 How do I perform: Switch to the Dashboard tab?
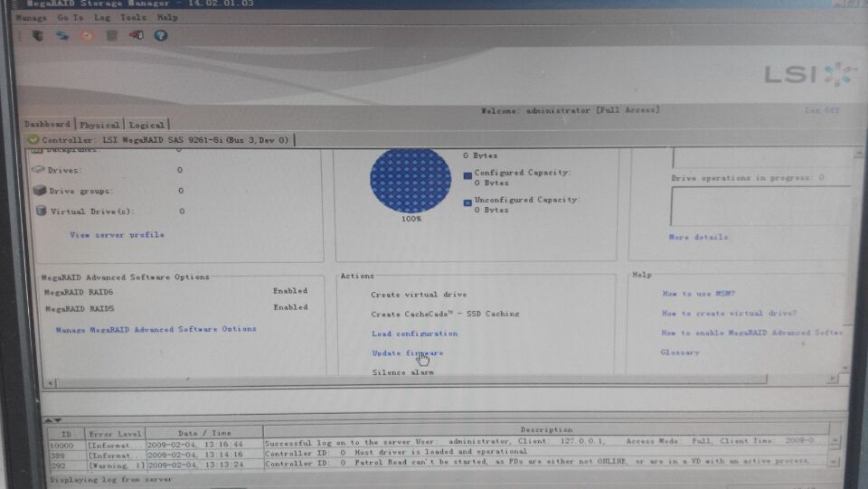coord(48,124)
